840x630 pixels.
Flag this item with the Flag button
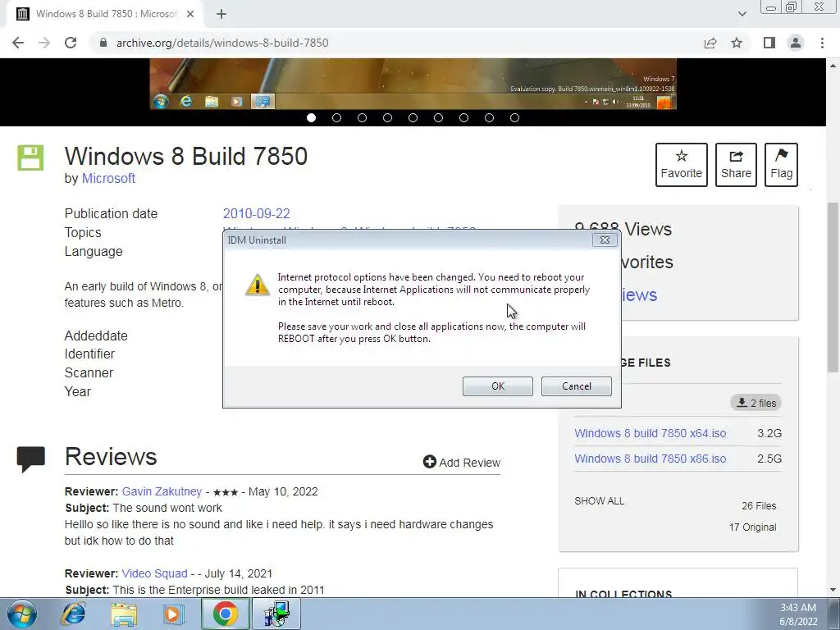pyautogui.click(x=781, y=164)
